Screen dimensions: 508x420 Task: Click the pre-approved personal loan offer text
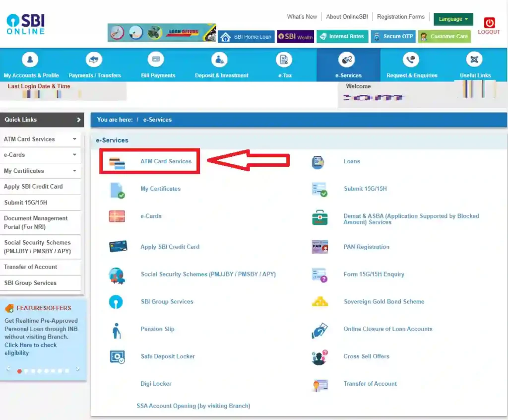pos(41,337)
